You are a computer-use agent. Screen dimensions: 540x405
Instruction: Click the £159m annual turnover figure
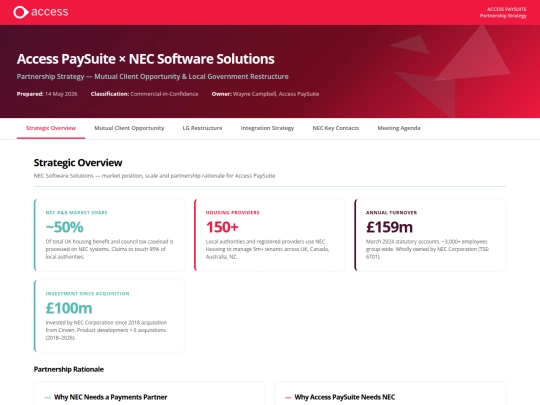[389, 227]
